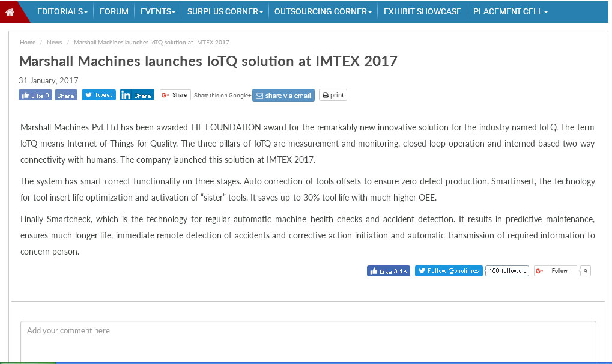Click the News breadcrumb link
This screenshot has height=364, width=612.
(55, 43)
